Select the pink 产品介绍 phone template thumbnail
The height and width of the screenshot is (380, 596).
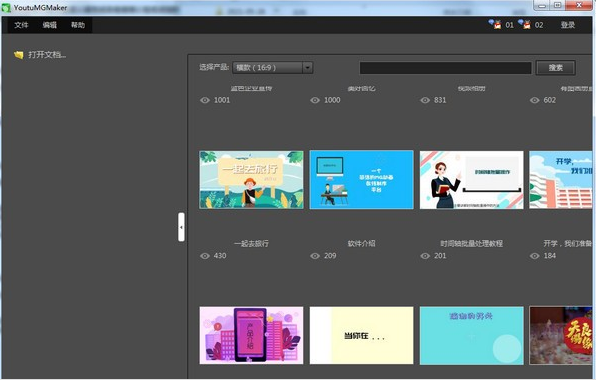[251, 336]
